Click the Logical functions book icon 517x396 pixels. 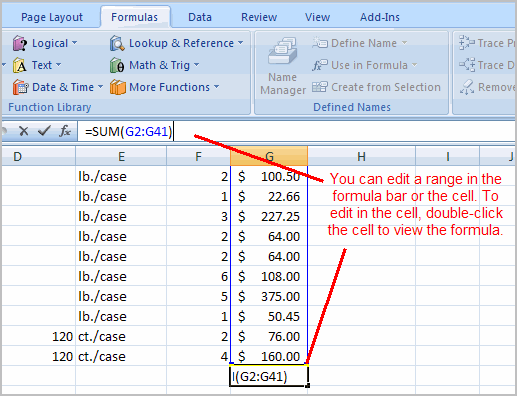(19, 43)
